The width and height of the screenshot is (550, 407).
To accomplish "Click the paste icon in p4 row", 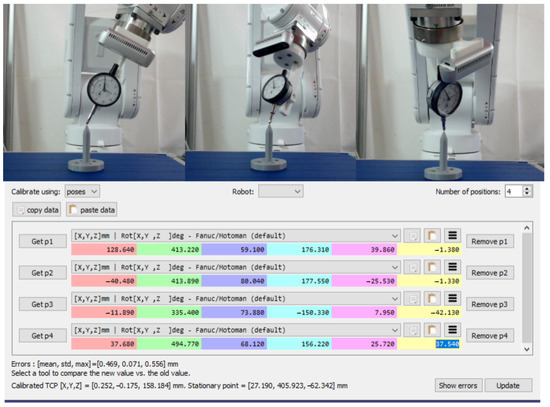I will point(432,330).
